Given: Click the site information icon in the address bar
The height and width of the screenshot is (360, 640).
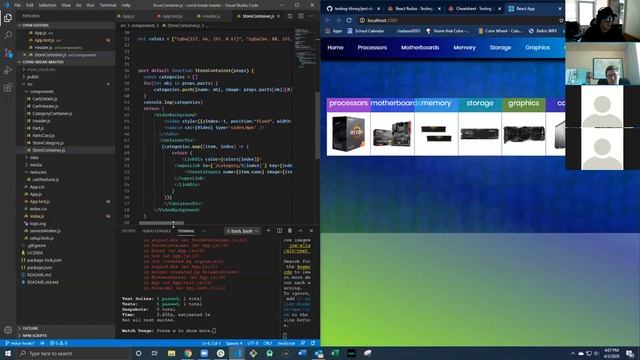Looking at the screenshot, I should [362, 20].
